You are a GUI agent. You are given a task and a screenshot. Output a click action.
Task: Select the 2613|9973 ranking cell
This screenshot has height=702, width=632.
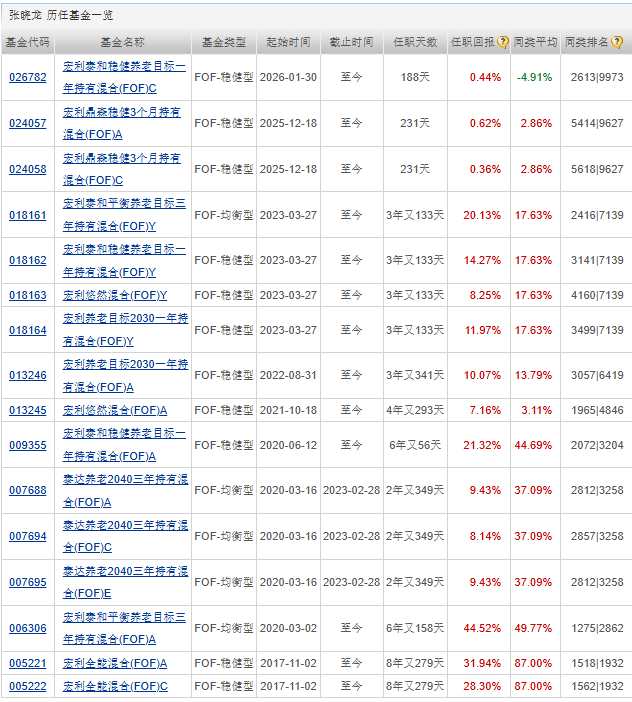point(597,77)
